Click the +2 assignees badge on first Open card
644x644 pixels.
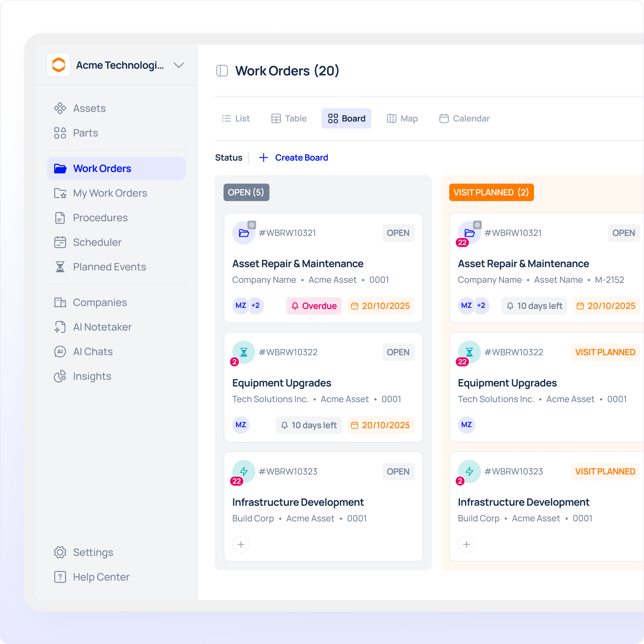[256, 306]
